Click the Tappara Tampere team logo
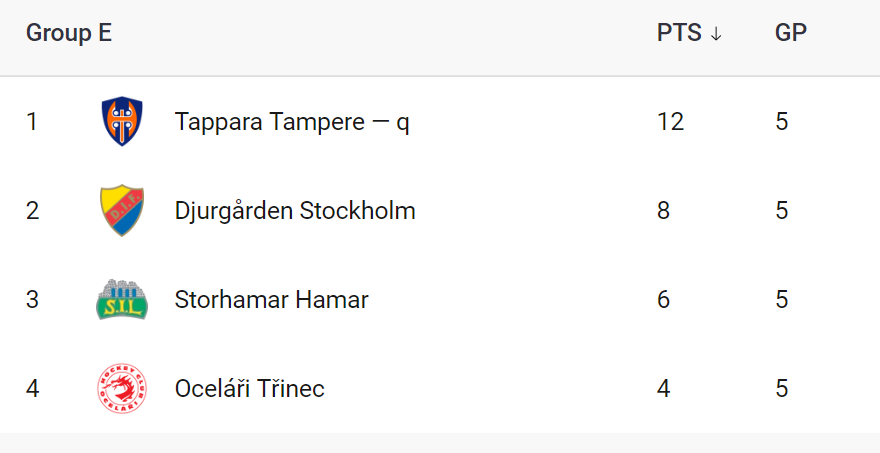The image size is (880, 453). (x=122, y=122)
